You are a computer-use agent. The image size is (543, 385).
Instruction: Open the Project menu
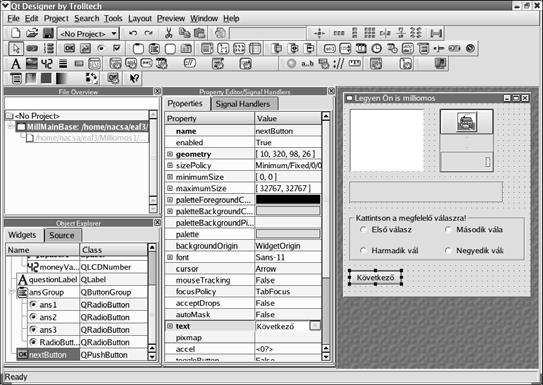[56, 18]
